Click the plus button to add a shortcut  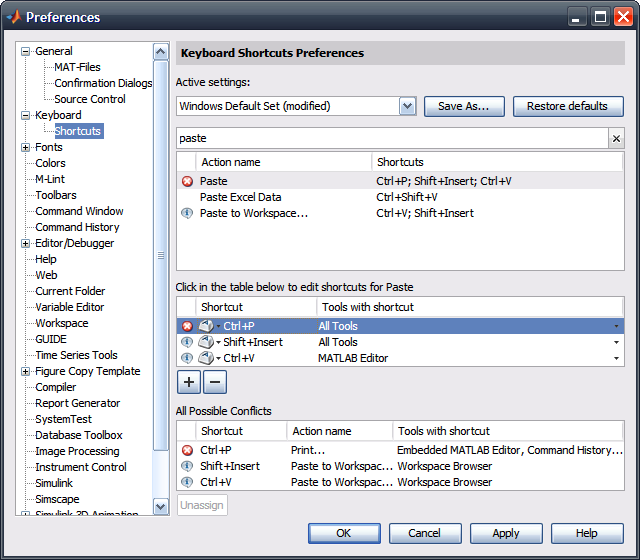[188, 381]
